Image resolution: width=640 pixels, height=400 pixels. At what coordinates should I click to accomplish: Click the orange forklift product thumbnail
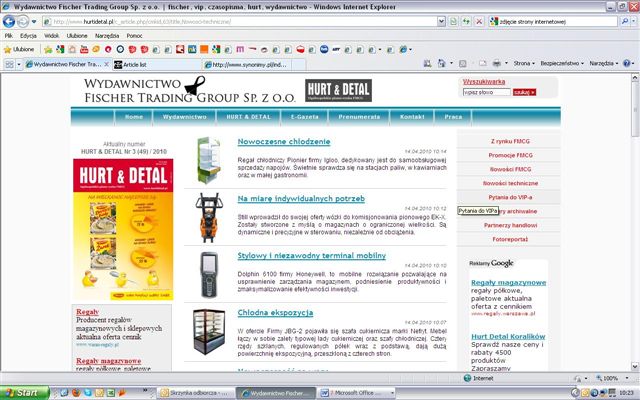209,218
